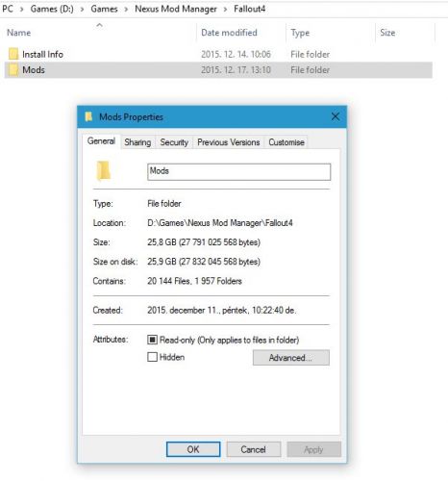The image size is (448, 481).
Task: Sort by the Date modified column header
Action: (229, 33)
